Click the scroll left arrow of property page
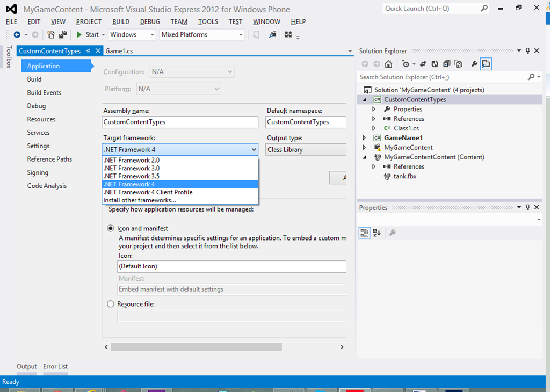Image resolution: width=550 pixels, height=392 pixels. click(106, 347)
